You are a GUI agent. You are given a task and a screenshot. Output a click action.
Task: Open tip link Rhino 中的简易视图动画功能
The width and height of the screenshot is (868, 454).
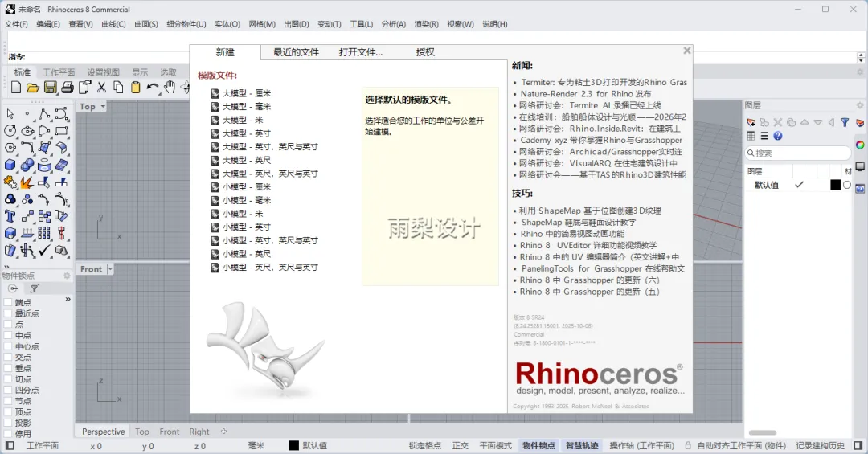572,234
